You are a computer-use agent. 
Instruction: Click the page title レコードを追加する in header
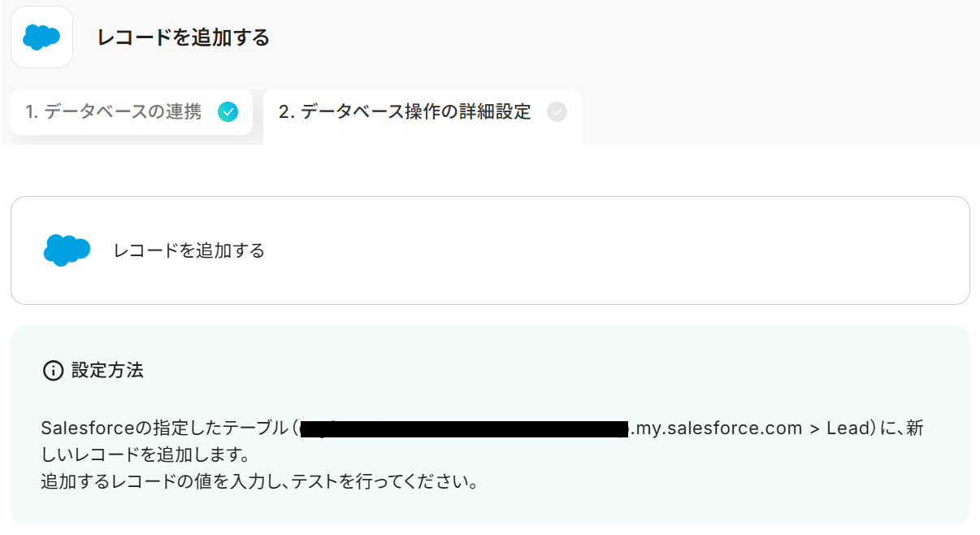coord(183,37)
